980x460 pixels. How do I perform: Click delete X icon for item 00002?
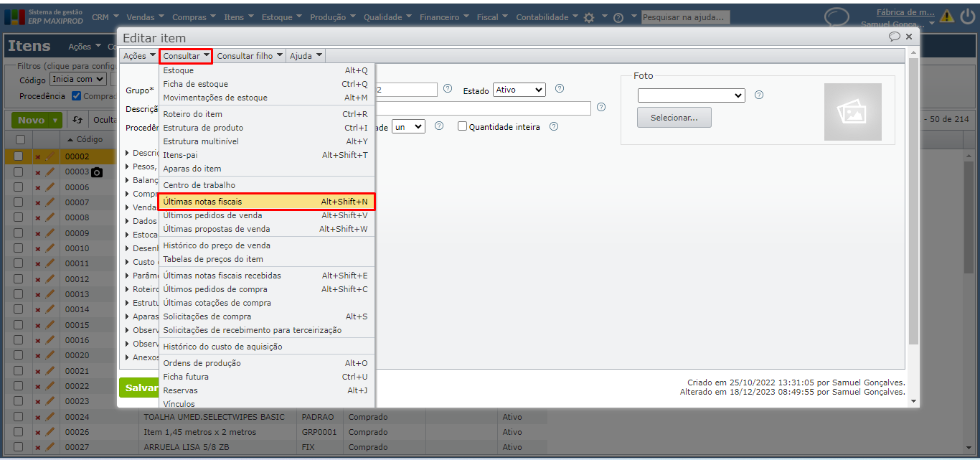click(38, 156)
